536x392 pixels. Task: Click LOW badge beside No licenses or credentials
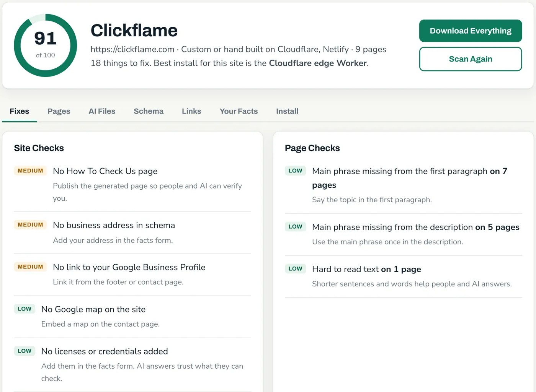25,351
